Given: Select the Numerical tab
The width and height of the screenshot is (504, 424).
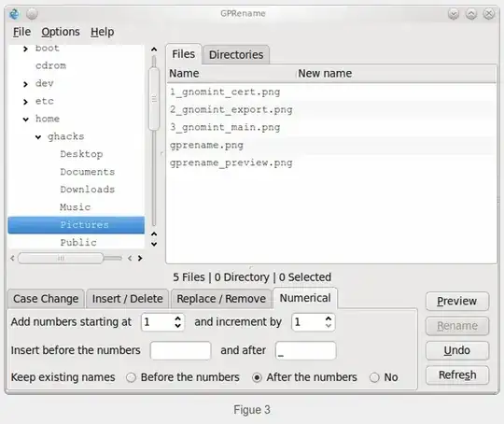Looking at the screenshot, I should click(305, 298).
